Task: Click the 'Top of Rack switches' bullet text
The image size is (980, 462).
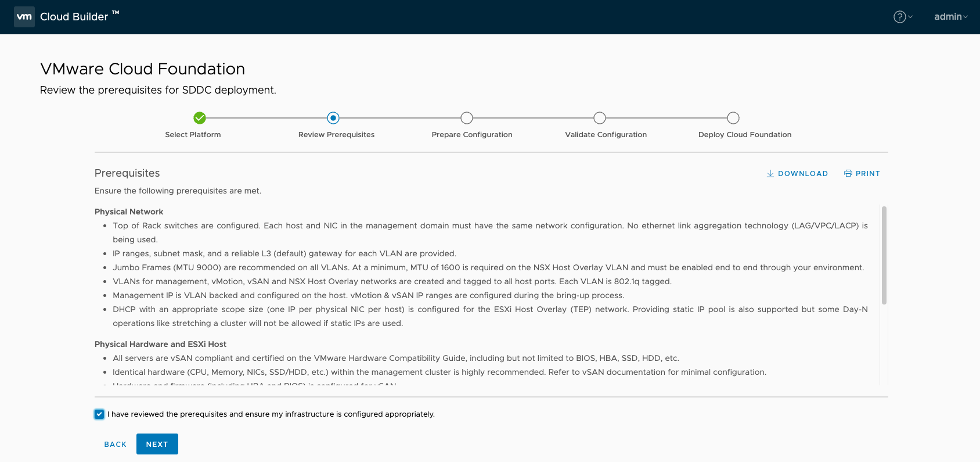Action: (x=490, y=233)
